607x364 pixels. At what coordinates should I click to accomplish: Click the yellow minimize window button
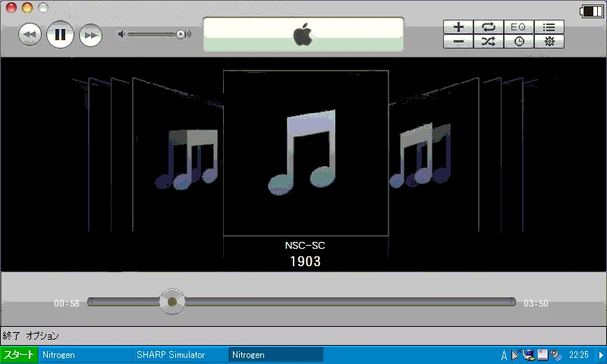point(27,8)
